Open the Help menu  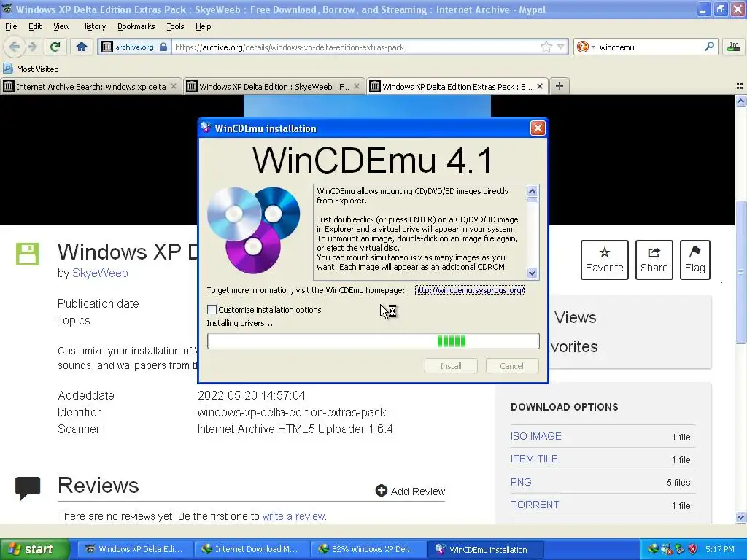pyautogui.click(x=203, y=26)
